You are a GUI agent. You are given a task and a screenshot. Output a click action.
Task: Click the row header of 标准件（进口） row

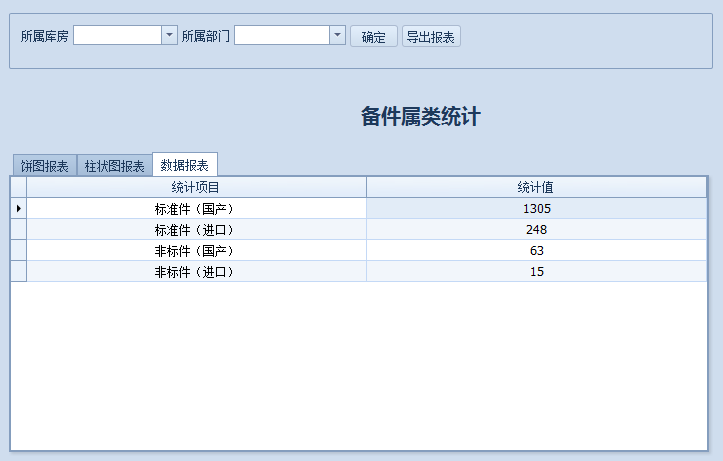[x=18, y=230]
